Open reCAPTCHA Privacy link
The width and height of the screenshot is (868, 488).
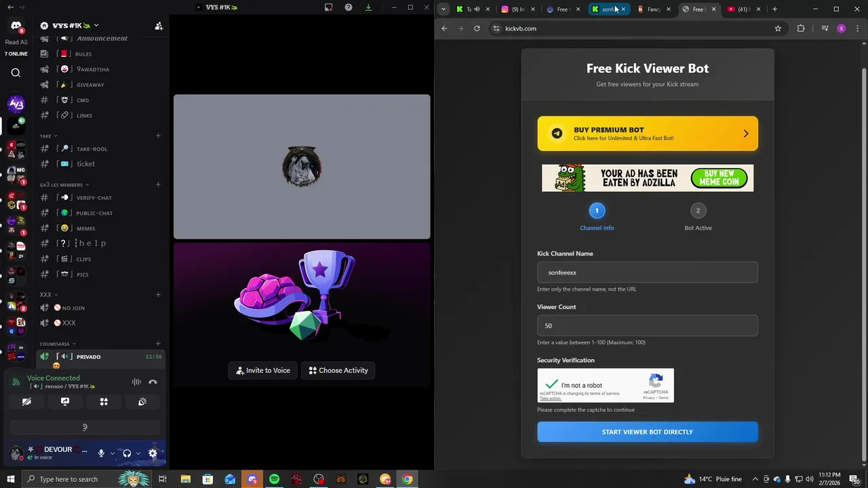click(x=648, y=398)
